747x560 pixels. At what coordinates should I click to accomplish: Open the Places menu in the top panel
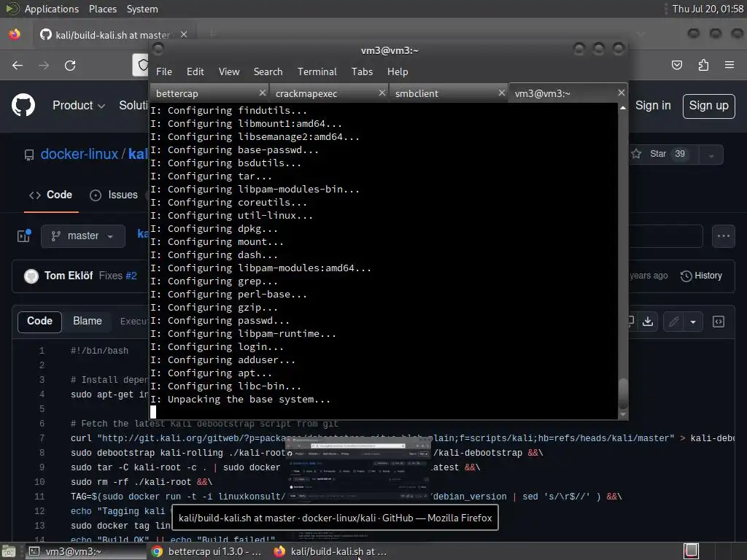click(102, 9)
